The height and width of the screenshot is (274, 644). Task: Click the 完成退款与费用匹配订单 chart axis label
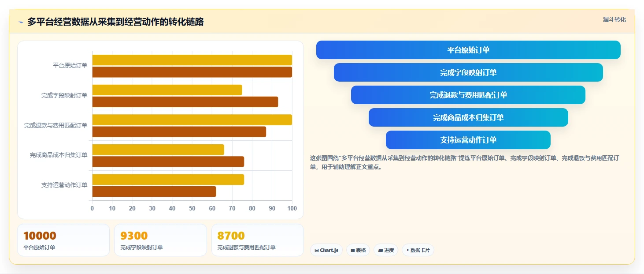56,125
